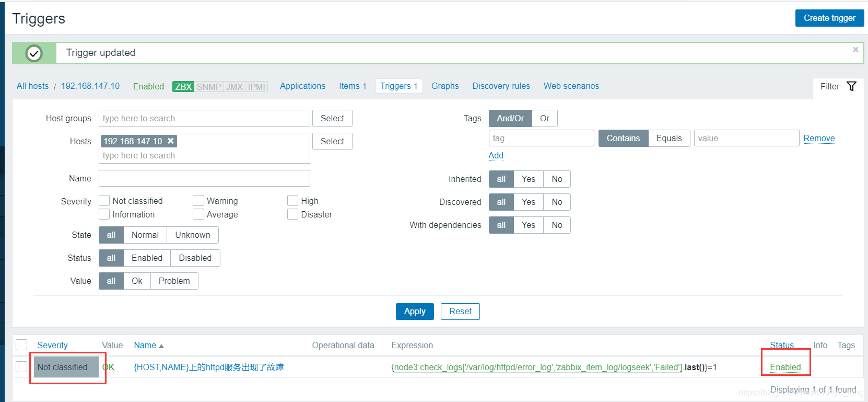Open the Items 1 tab
This screenshot has width=868, height=402.
(353, 86)
